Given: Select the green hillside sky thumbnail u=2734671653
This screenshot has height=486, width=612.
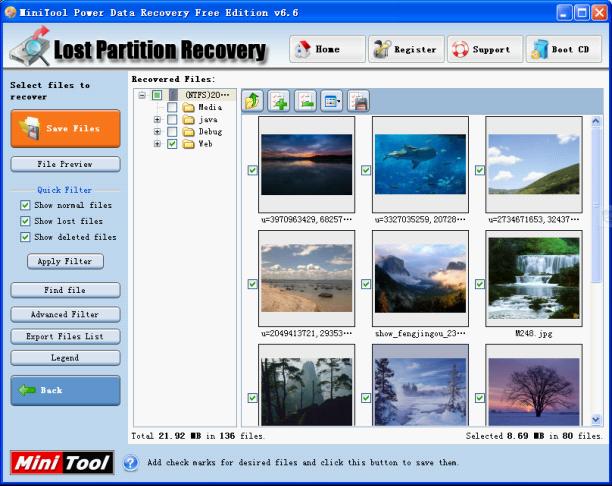Looking at the screenshot, I should click(534, 164).
